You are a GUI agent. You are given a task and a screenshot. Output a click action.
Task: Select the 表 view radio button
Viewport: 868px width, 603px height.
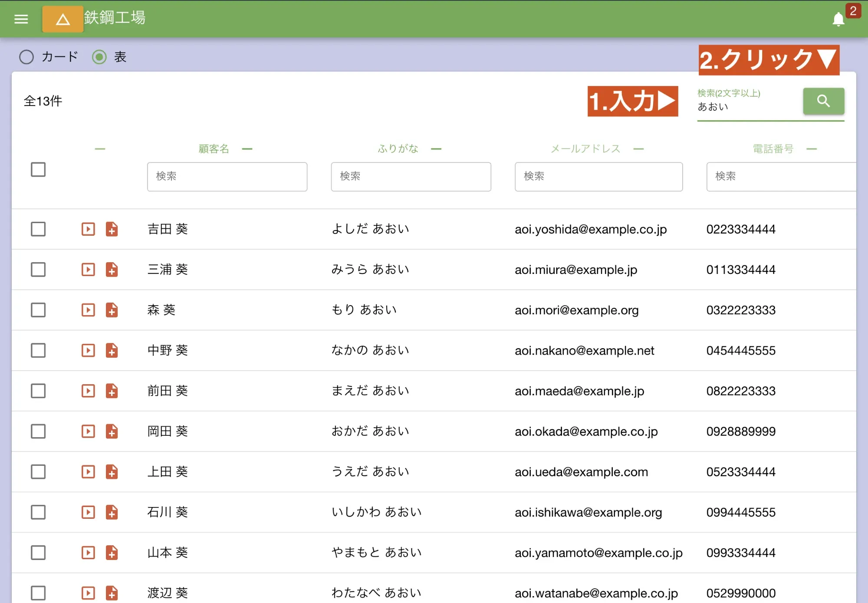pyautogui.click(x=99, y=57)
